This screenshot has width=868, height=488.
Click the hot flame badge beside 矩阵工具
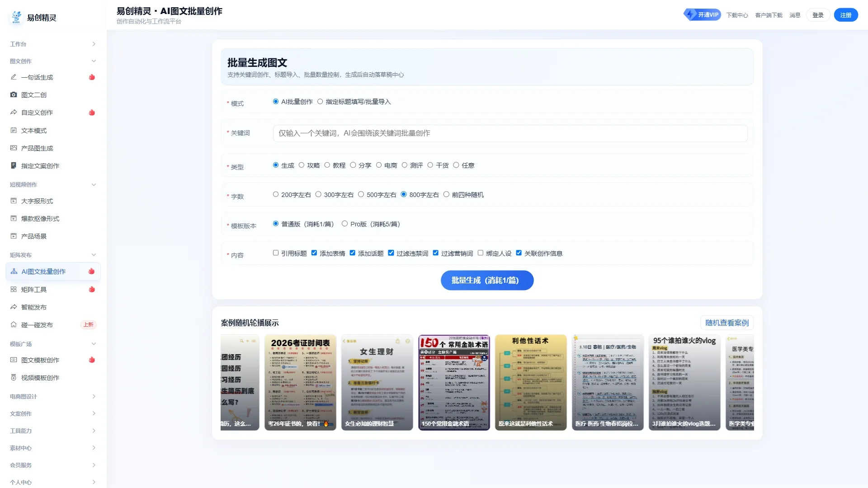click(x=92, y=289)
